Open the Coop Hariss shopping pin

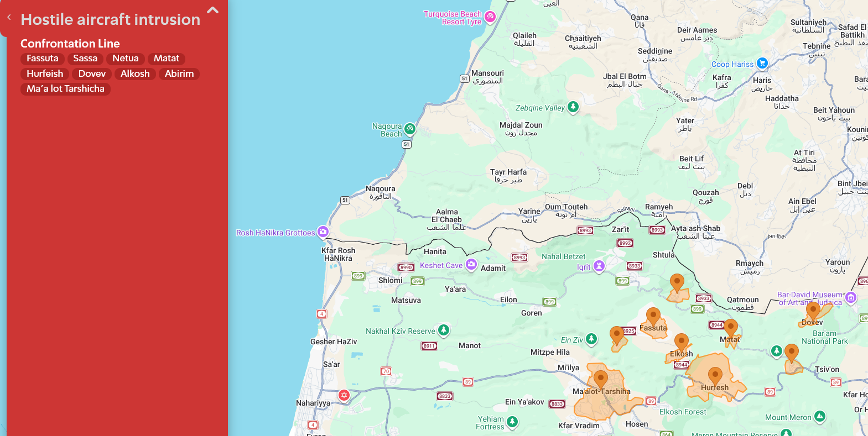click(x=762, y=63)
